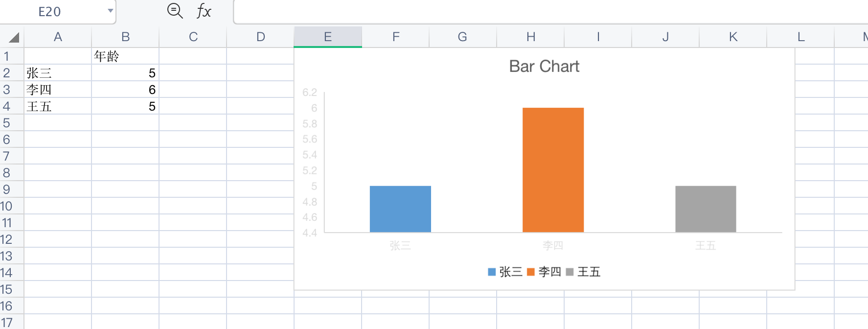Select row 4 header
This screenshot has width=868, height=329.
click(12, 106)
